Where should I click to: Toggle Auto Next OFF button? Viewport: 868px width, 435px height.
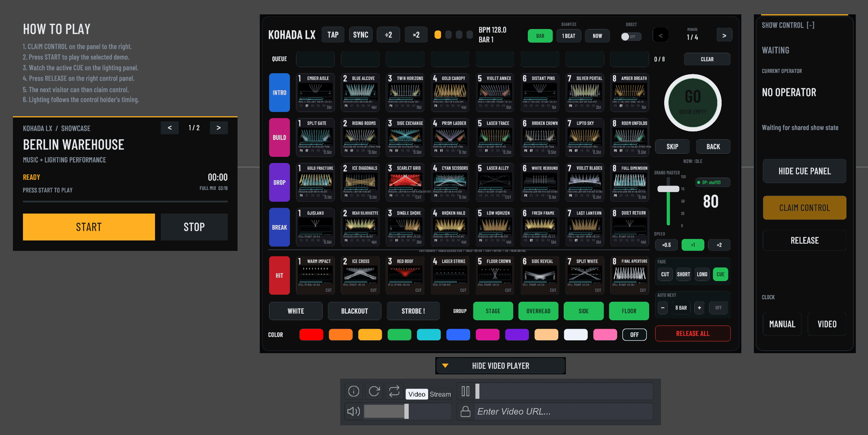pos(718,308)
